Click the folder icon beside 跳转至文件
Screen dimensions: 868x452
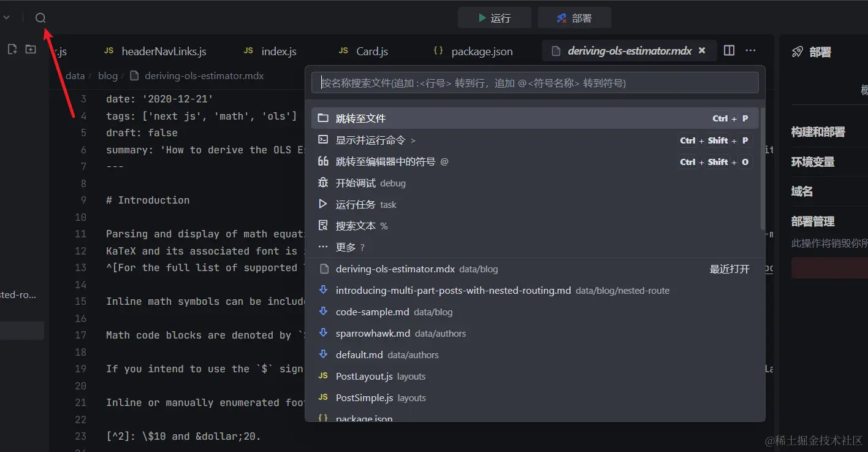pos(323,118)
